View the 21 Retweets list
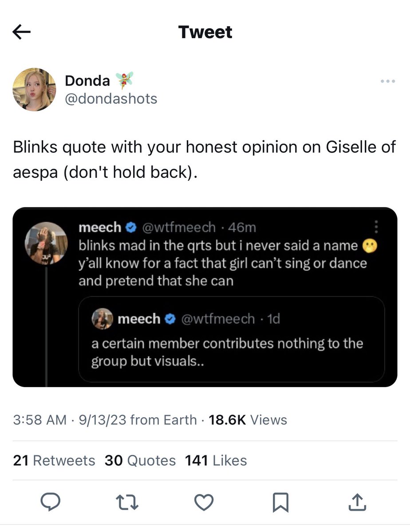This screenshot has width=410, height=532. coord(54,460)
